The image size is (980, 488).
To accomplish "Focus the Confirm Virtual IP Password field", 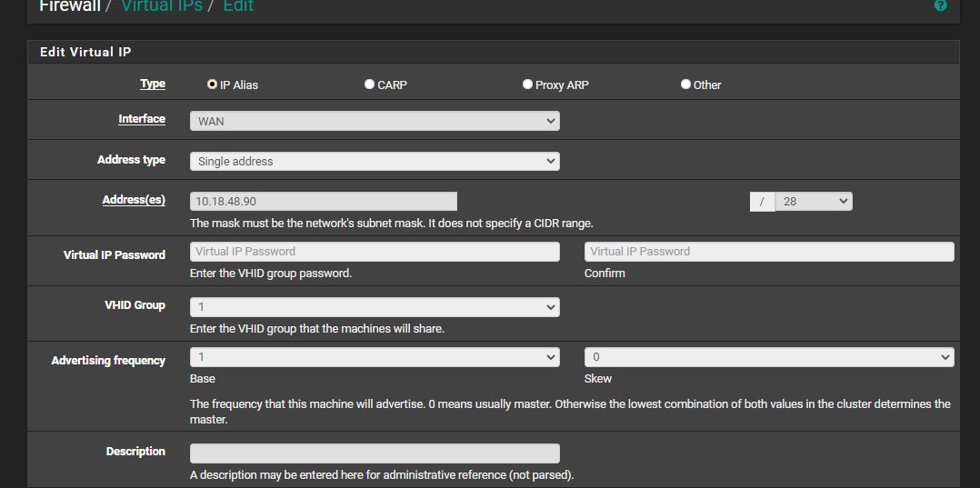I will [x=769, y=251].
